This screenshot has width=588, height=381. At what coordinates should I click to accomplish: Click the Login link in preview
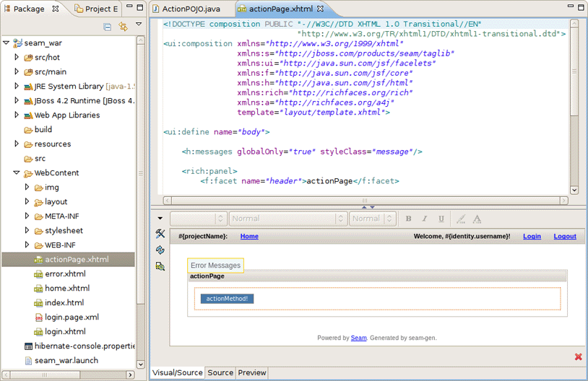pyautogui.click(x=532, y=236)
